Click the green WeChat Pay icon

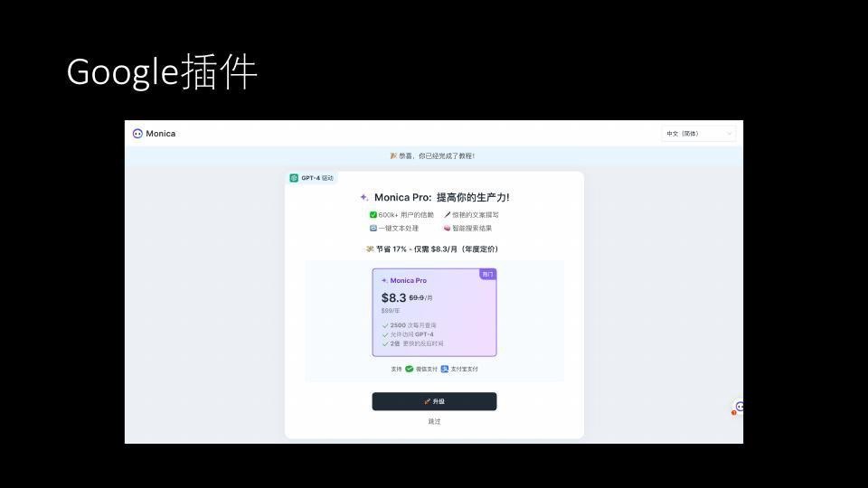point(410,369)
